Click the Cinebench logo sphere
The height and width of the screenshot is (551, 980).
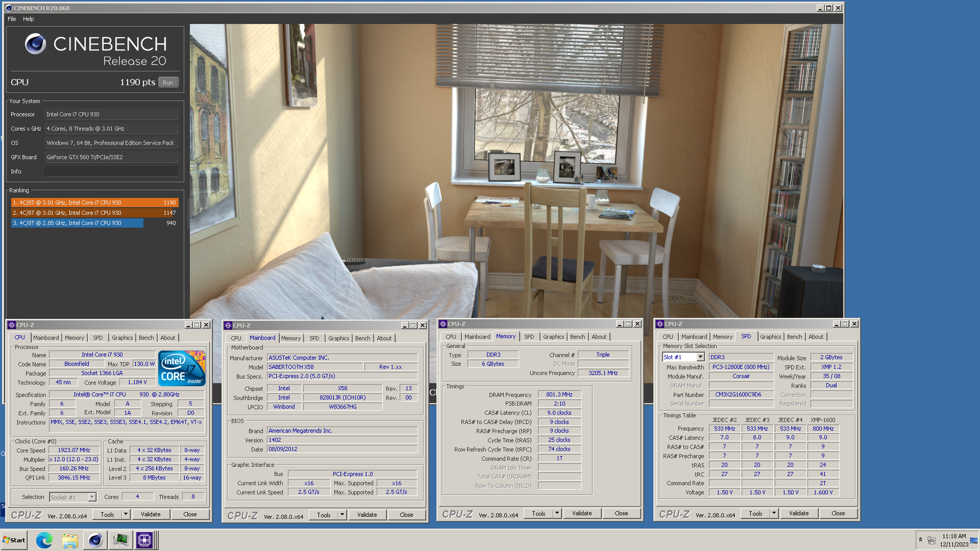point(36,44)
